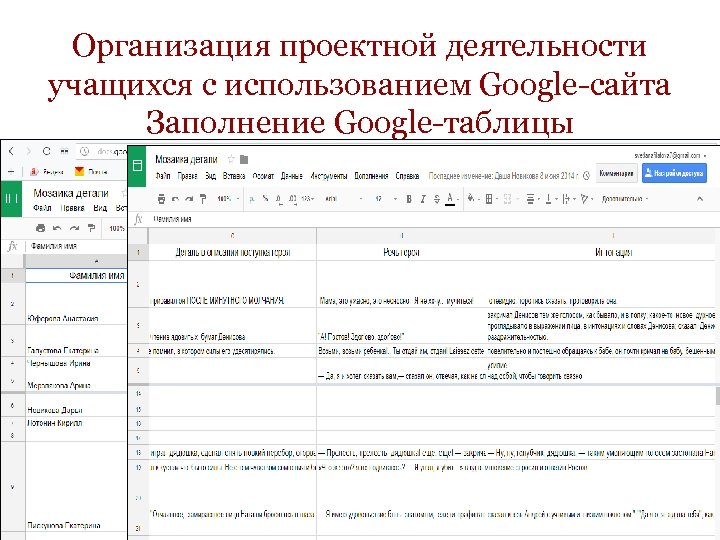Open the folder icon beside the front window title
The width and height of the screenshot is (720, 540).
click(x=244, y=159)
